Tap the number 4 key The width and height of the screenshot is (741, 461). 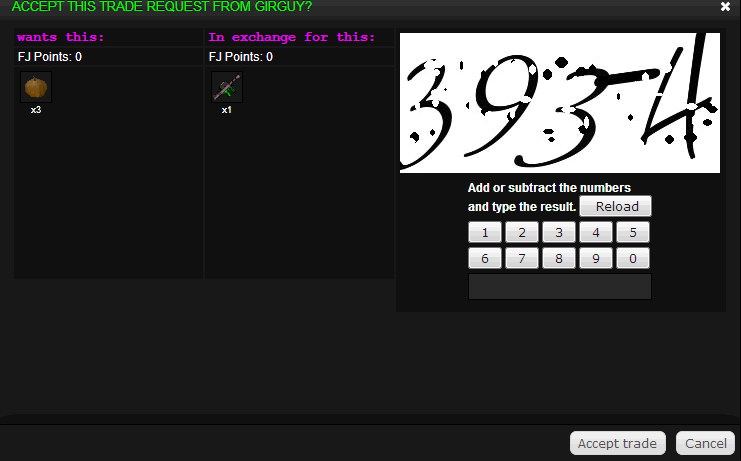(596, 232)
